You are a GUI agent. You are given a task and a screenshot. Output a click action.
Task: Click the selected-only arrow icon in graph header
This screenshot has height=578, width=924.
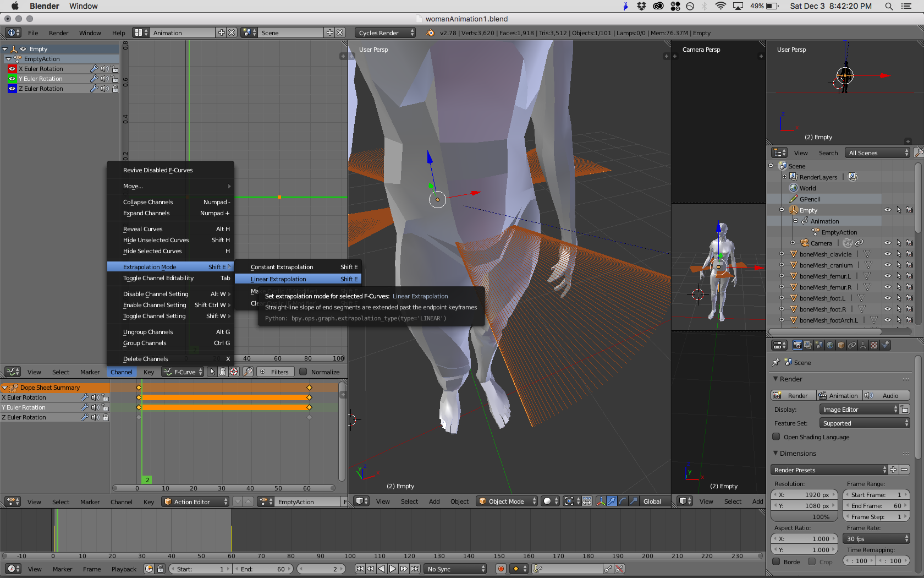[x=212, y=372]
